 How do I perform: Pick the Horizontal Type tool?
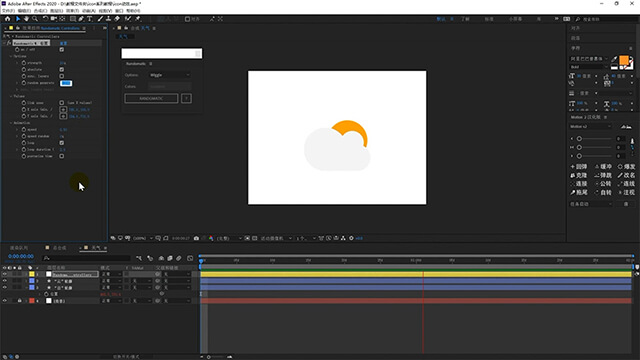pos(90,19)
